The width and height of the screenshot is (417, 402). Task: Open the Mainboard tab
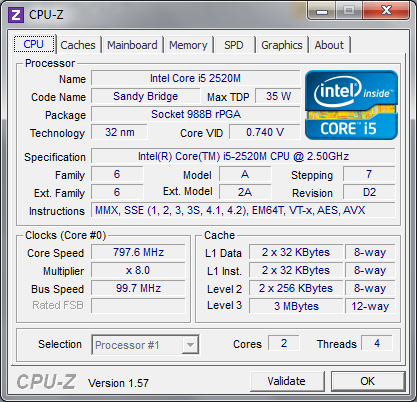(132, 45)
